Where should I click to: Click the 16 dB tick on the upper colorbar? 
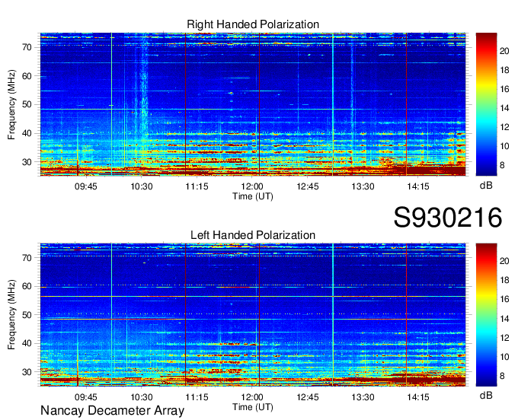click(504, 89)
